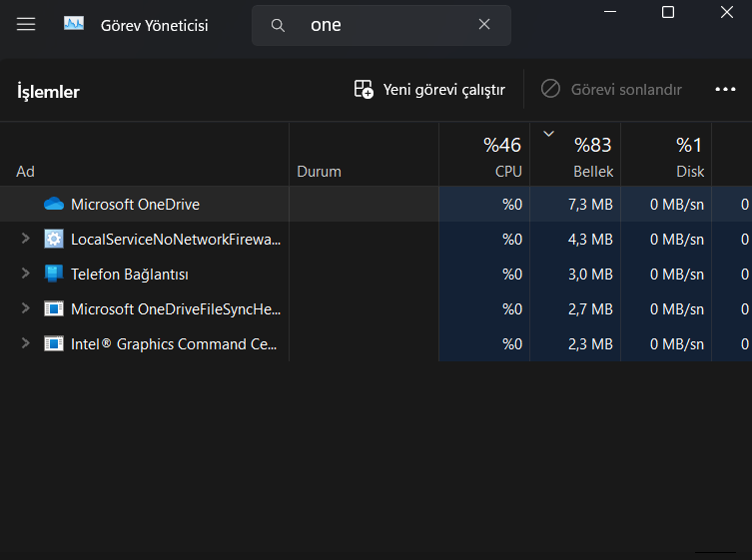Expand Intel Graphics Command Center process

coord(25,342)
